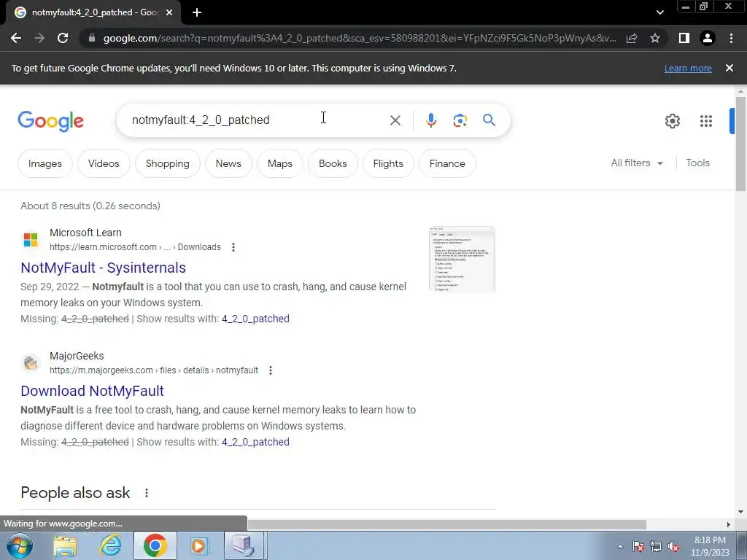The width and height of the screenshot is (747, 560).
Task: Close the notmyfault search tab
Action: pos(169,12)
